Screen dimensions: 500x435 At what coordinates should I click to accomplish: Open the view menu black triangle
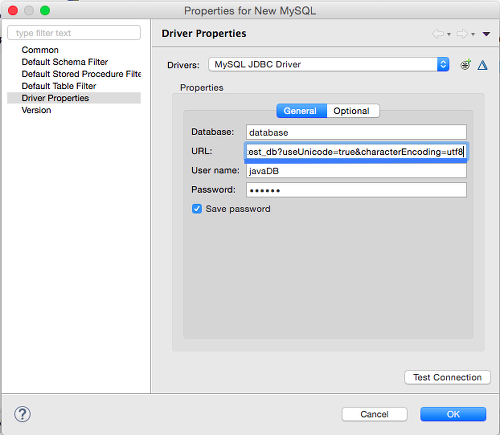(486, 34)
